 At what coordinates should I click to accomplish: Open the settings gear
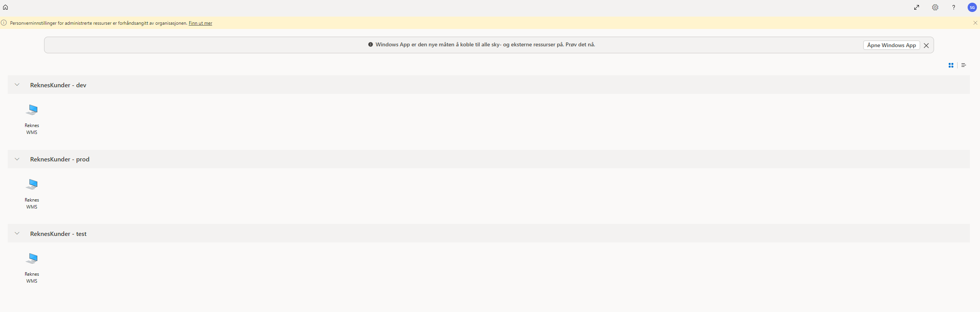tap(935, 7)
